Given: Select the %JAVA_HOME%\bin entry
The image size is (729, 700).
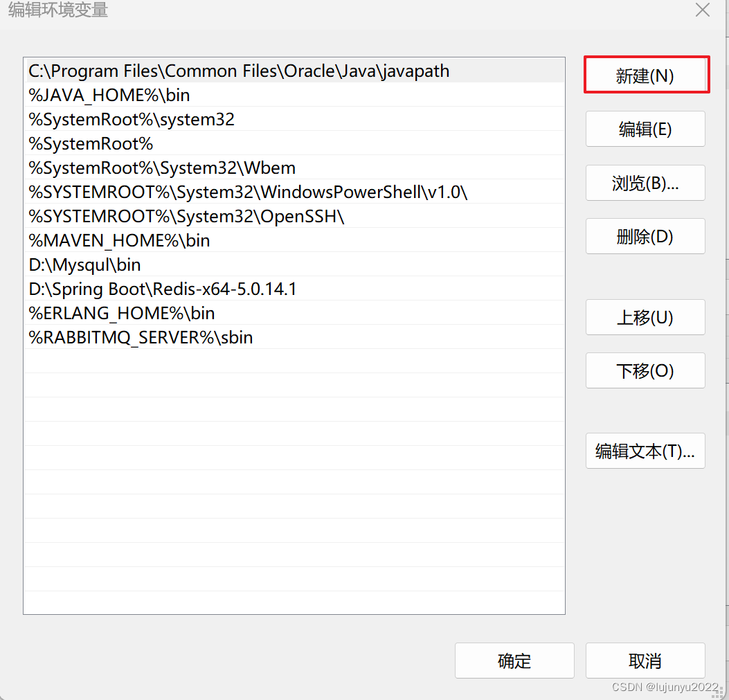Looking at the screenshot, I should point(294,95).
